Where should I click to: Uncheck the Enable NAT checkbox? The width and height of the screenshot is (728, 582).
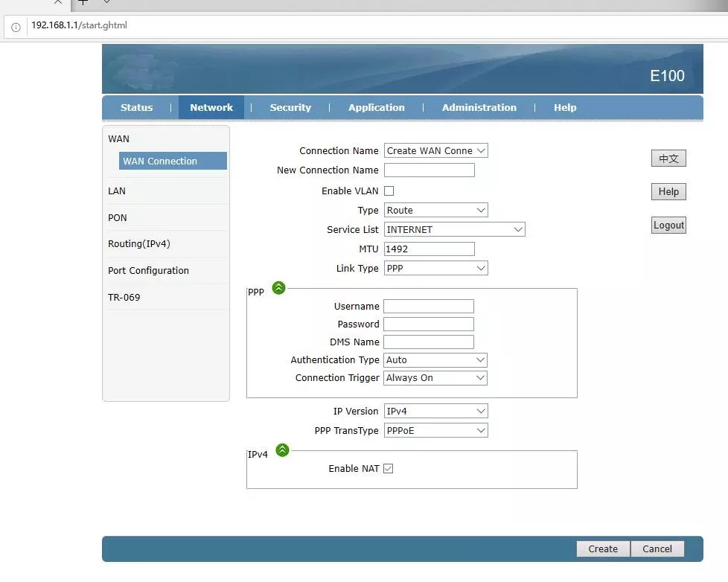coord(389,469)
